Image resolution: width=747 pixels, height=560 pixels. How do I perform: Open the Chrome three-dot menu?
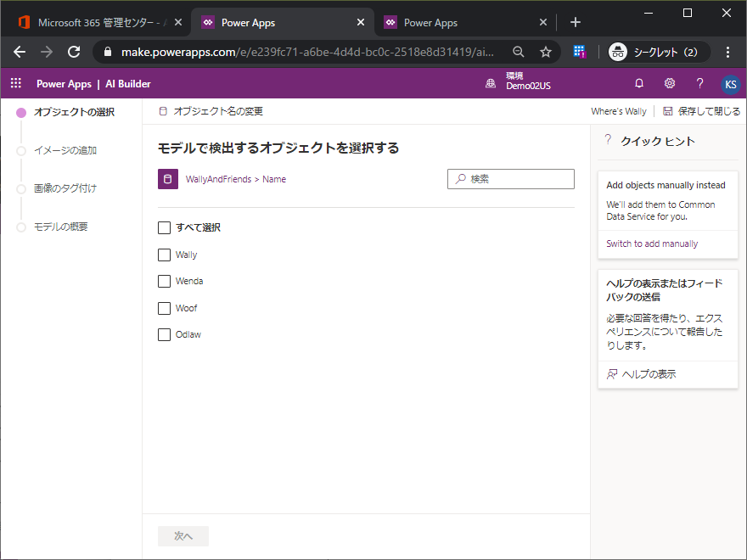click(x=727, y=52)
